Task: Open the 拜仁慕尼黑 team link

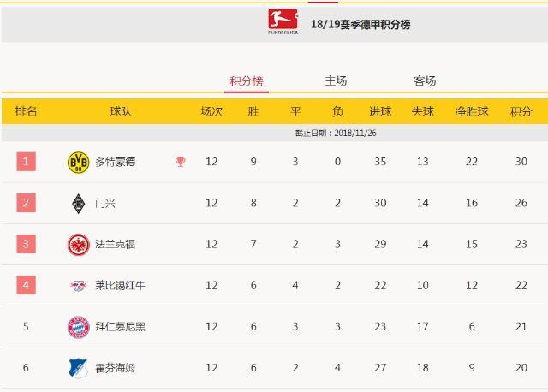Action: click(120, 327)
